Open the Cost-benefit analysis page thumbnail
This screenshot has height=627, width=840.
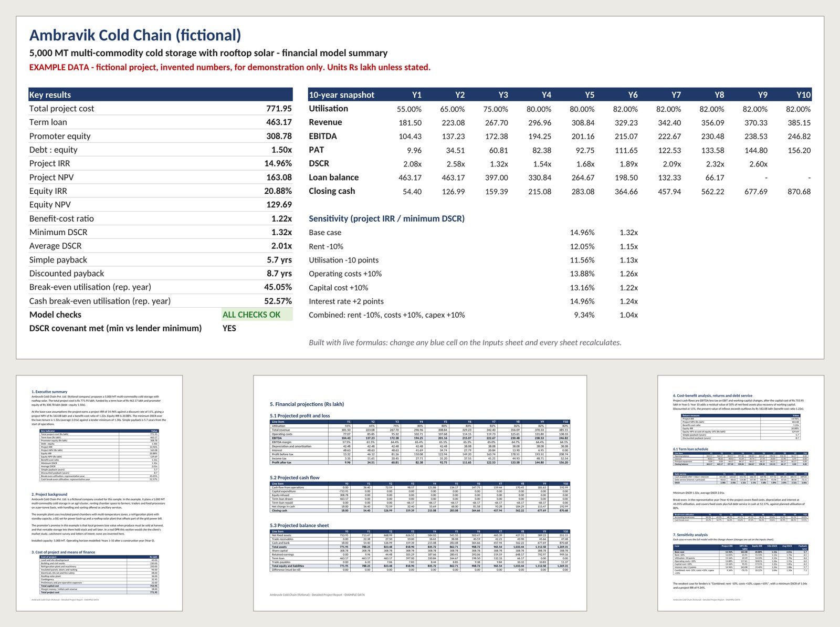[741, 493]
